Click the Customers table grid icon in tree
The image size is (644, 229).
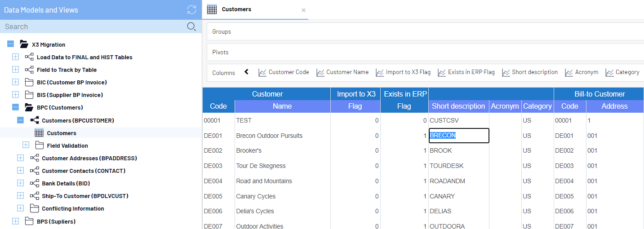pyautogui.click(x=39, y=133)
